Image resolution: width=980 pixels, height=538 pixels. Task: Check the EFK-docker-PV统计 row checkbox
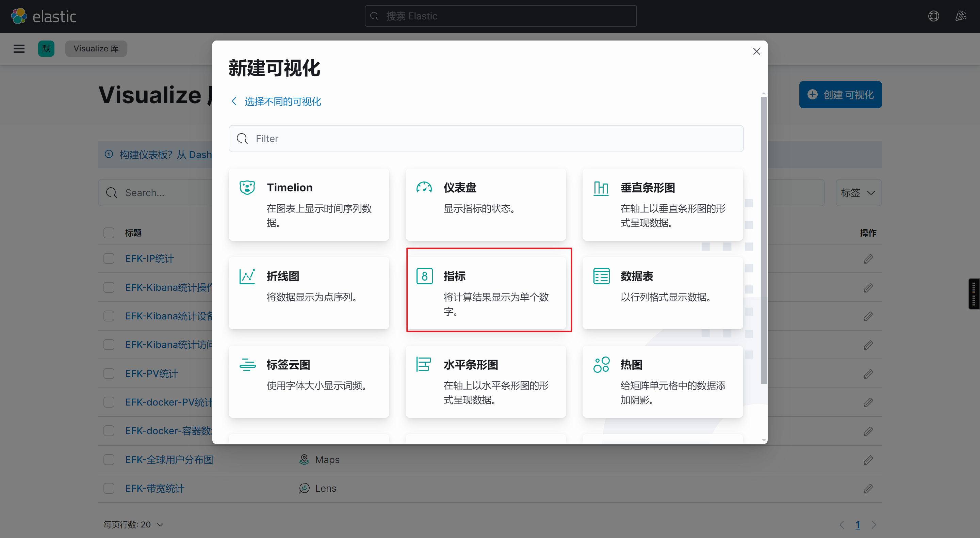point(109,402)
